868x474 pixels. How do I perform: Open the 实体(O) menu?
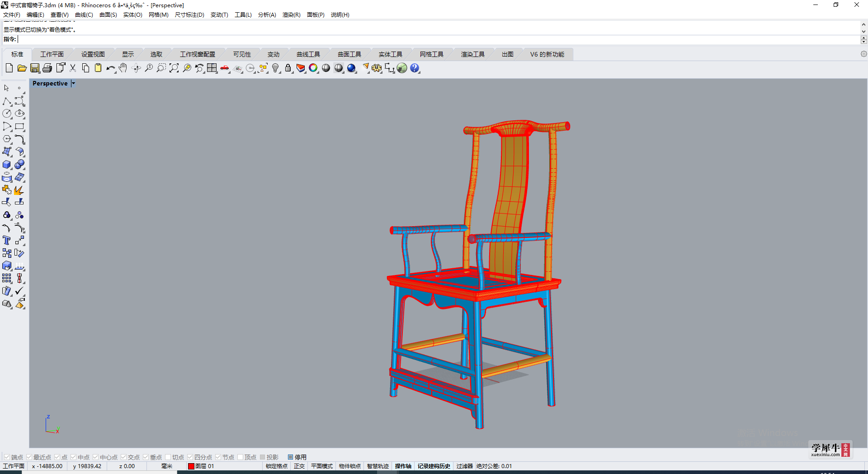point(132,15)
